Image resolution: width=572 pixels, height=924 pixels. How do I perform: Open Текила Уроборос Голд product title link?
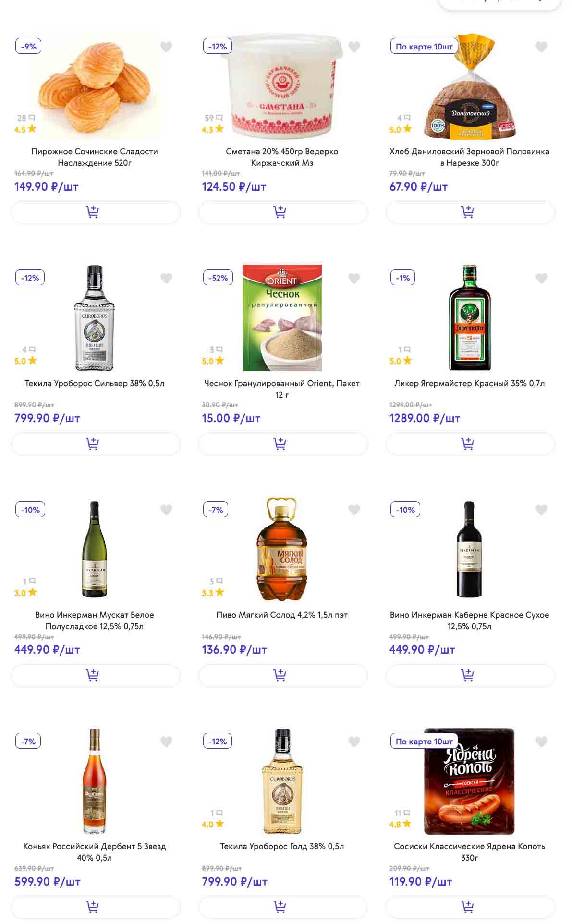tap(282, 846)
